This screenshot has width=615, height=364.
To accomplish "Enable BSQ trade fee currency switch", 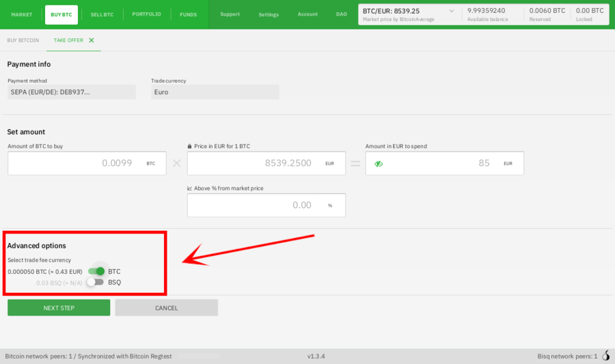I will pos(95,282).
